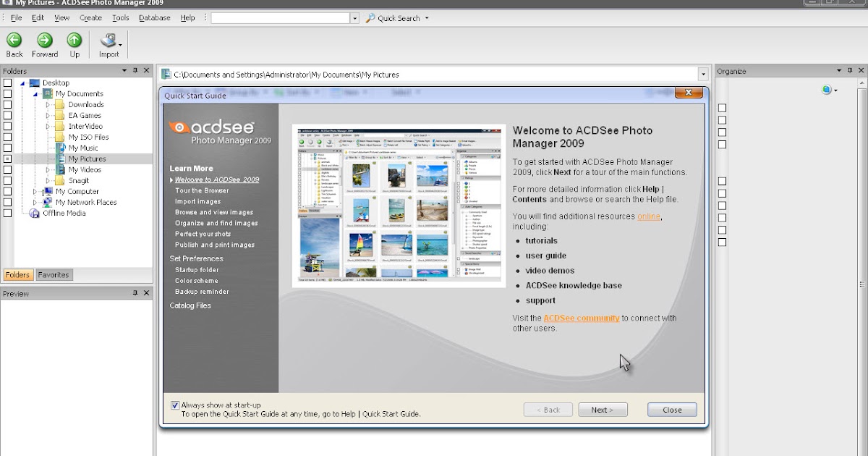Click the InterVideo folder icon

61,126
